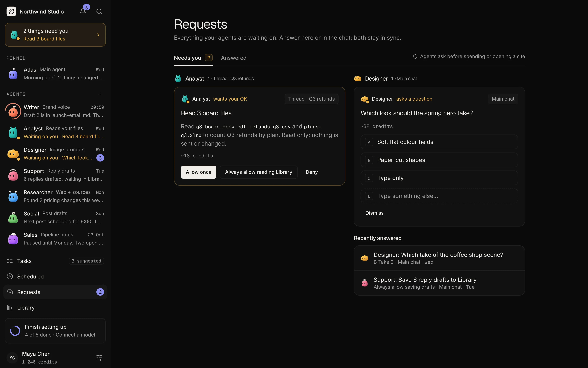Click the Atlas agent avatar

point(13,73)
